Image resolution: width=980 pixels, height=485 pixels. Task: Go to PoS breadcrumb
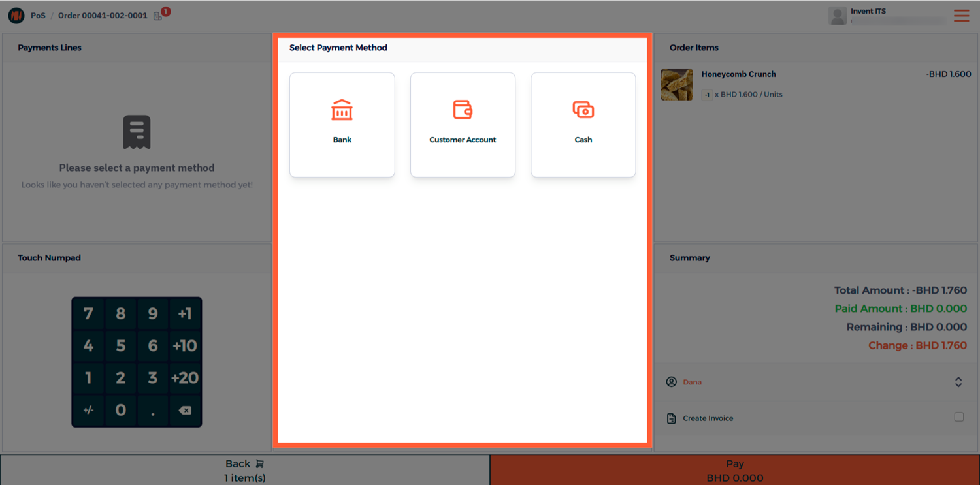click(38, 16)
